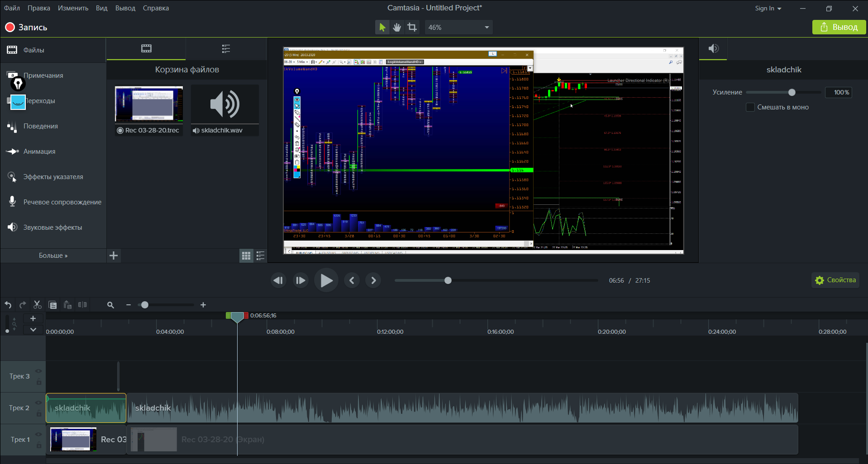Click the Cut scissors icon

tap(38, 305)
